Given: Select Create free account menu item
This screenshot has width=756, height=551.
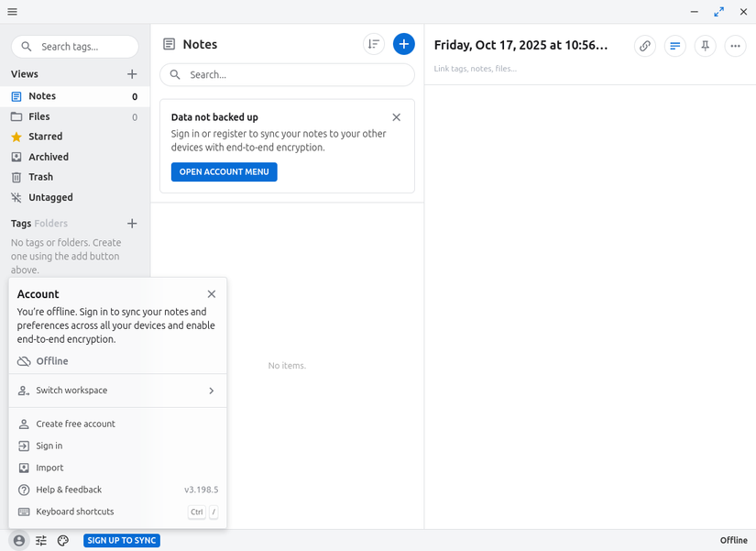Looking at the screenshot, I should [x=76, y=424].
